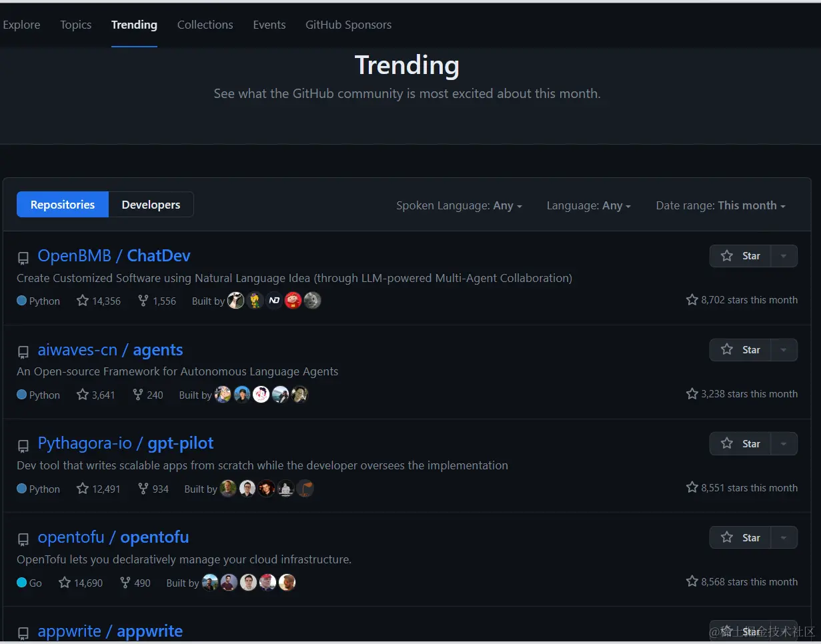Image resolution: width=821 pixels, height=644 pixels.
Task: Expand star list dropdown for opentofu
Action: coord(784,538)
